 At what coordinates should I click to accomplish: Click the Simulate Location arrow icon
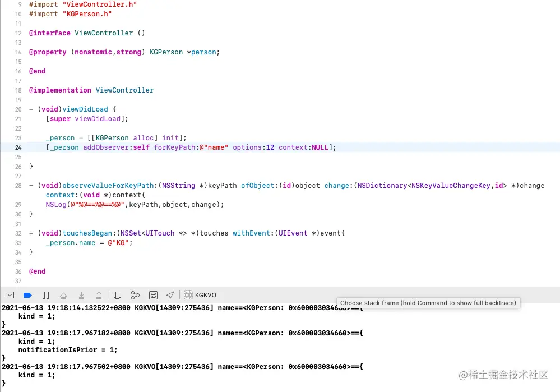[170, 295]
